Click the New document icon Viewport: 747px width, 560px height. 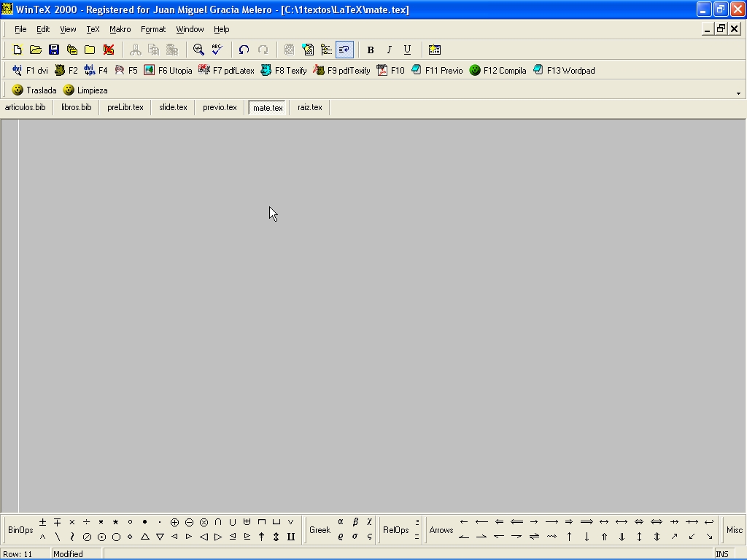(18, 50)
